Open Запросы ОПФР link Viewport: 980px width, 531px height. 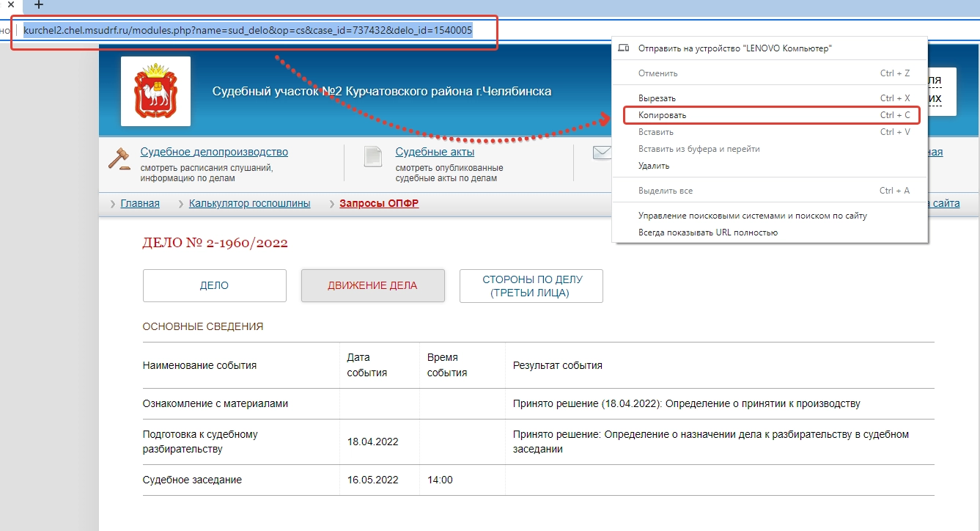point(379,203)
